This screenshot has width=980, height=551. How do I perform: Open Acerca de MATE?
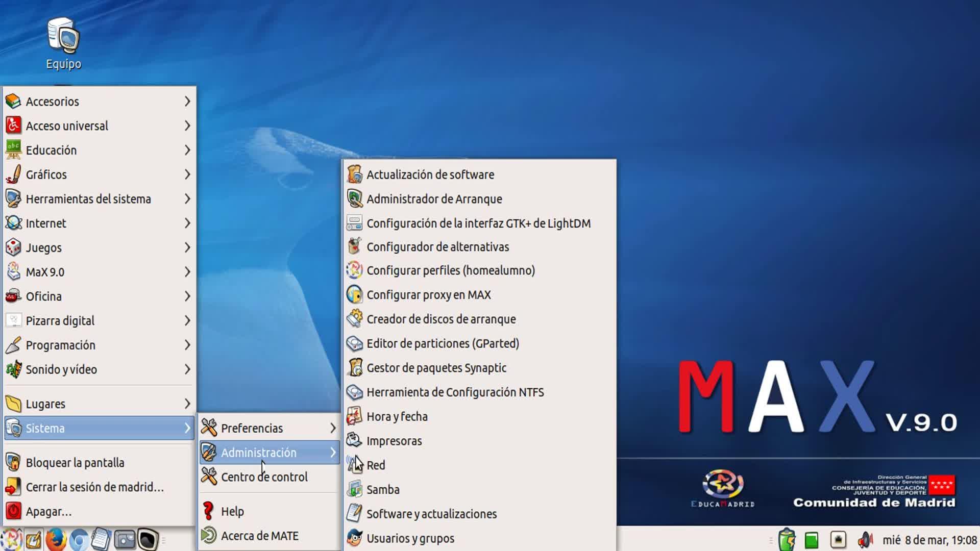[269, 536]
